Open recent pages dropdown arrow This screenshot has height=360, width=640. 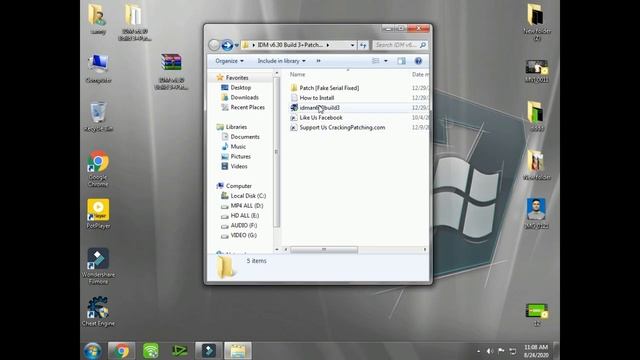click(x=237, y=45)
